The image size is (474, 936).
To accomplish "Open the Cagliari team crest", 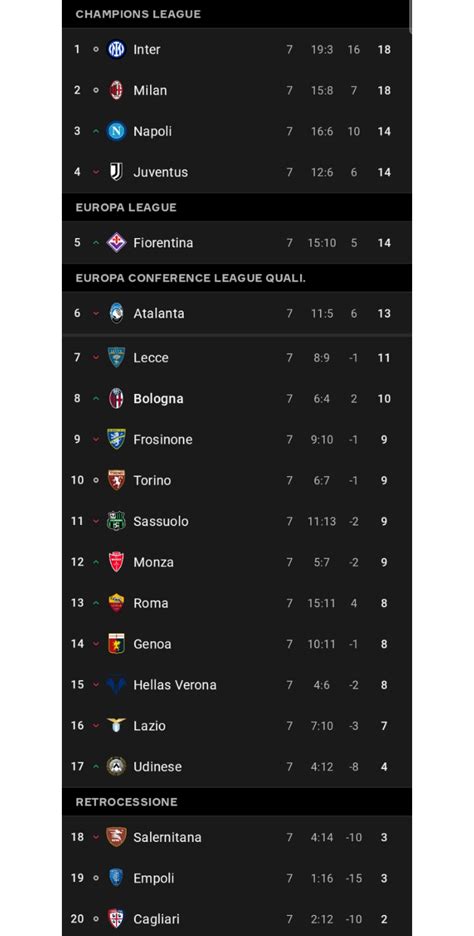I will click(116, 919).
